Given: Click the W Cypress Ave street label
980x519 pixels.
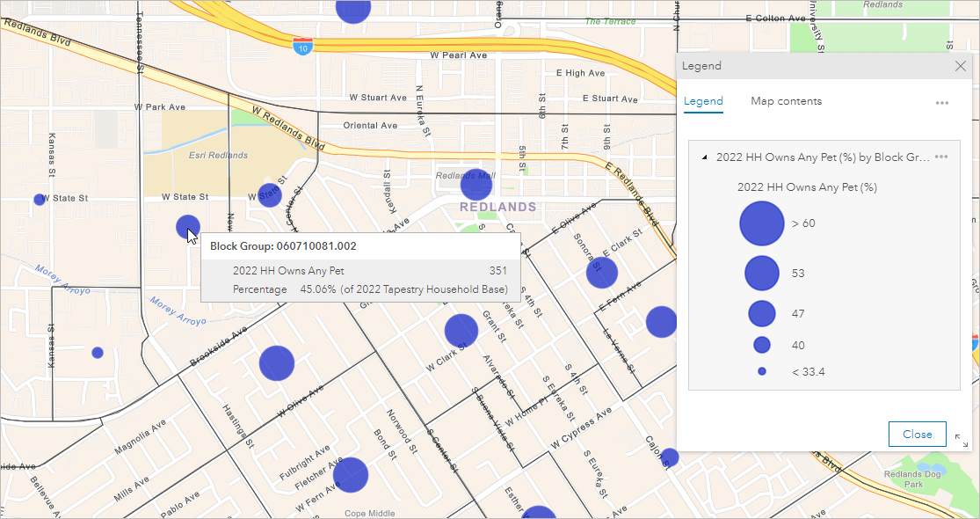Looking at the screenshot, I should 581,428.
